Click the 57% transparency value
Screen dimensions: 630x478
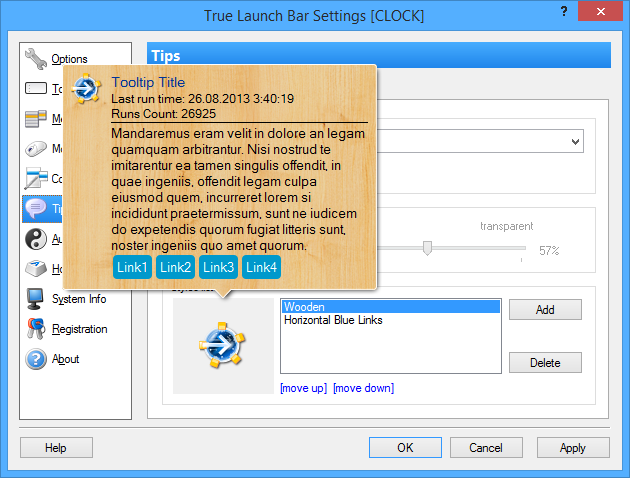549,251
